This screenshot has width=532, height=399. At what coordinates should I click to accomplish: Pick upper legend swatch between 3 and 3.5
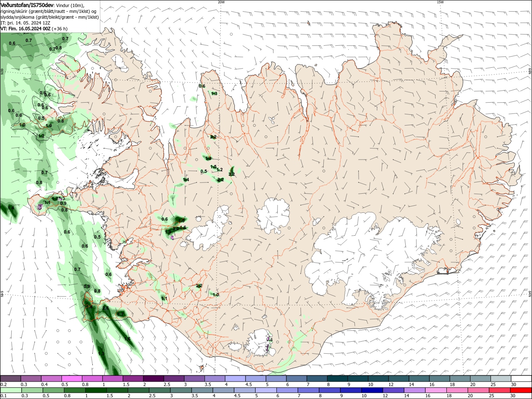pyautogui.click(x=194, y=379)
